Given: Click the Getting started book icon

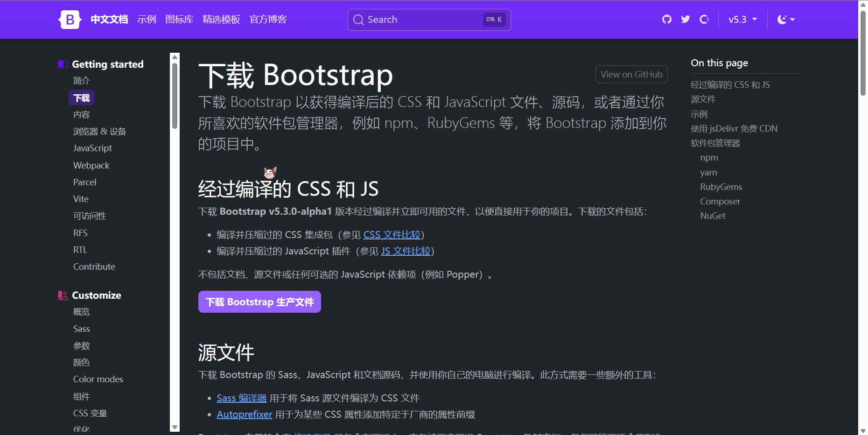Looking at the screenshot, I should coord(63,64).
